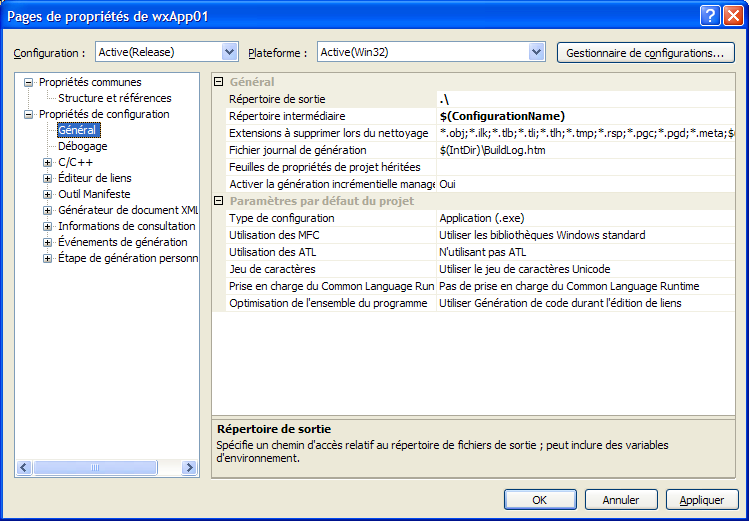
Task: Click Utiliser le jeu de caractères Unicode
Action: 586,269
